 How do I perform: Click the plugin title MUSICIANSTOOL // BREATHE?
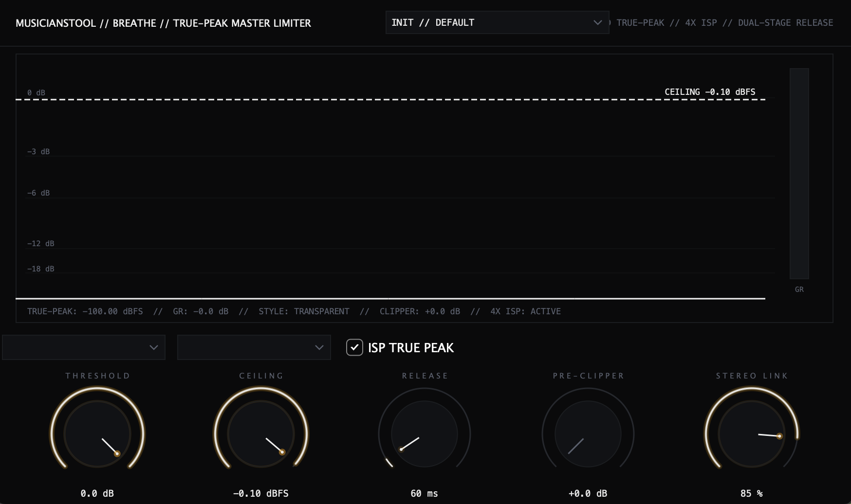tap(86, 23)
